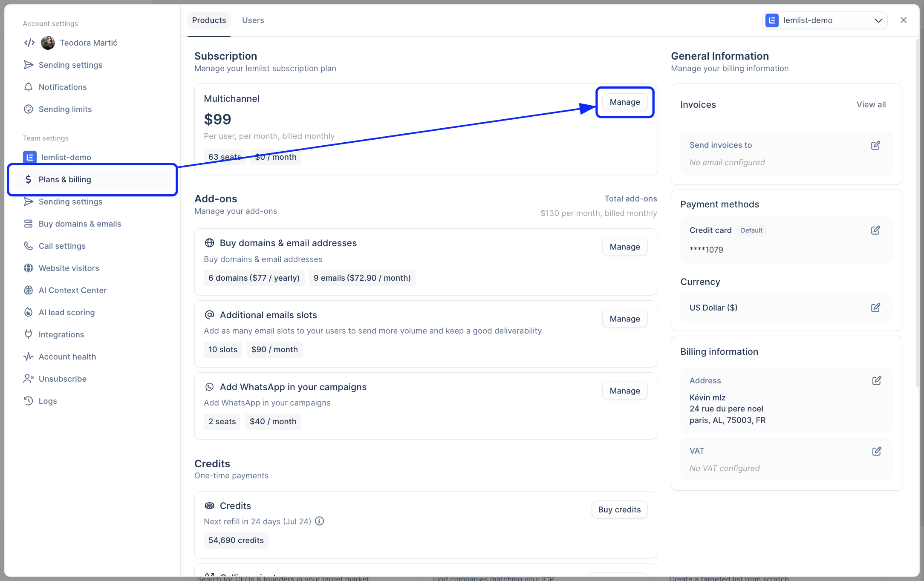The image size is (924, 581).
Task: Click the AI lead scoring flame icon
Action: tap(29, 312)
